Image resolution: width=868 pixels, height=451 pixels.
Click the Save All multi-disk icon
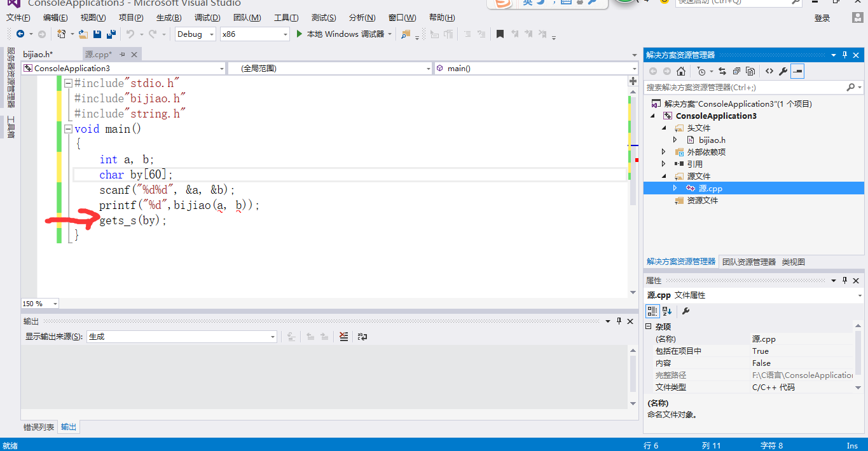(111, 34)
